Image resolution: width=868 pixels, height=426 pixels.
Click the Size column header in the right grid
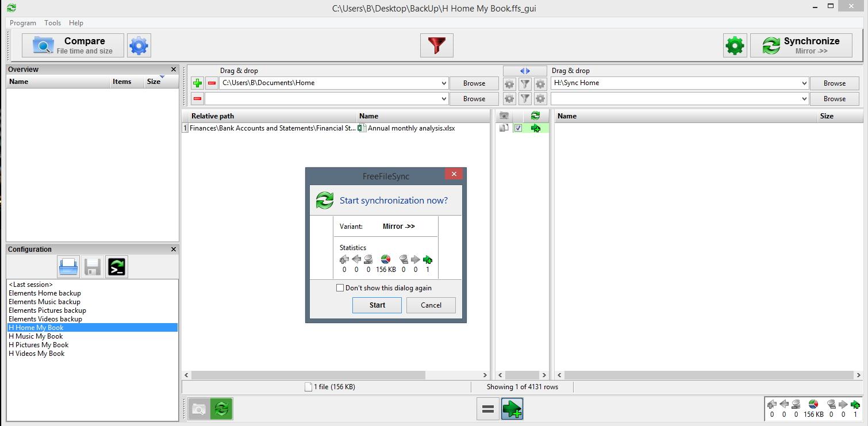coord(839,116)
